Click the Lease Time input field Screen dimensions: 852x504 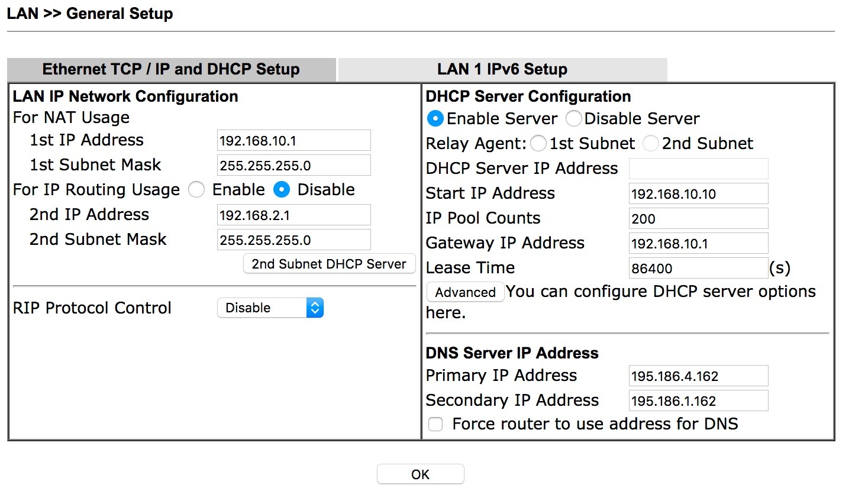(698, 269)
